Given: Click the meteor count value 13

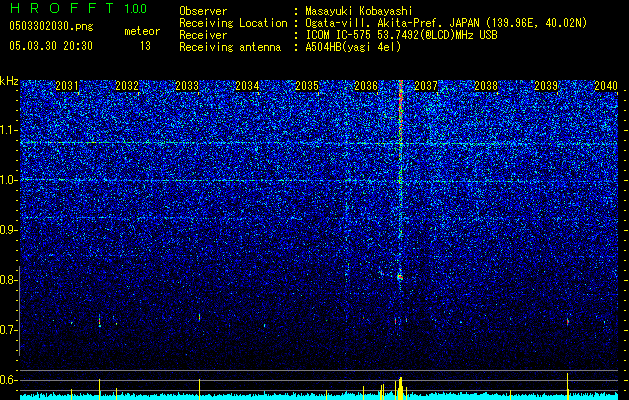Looking at the screenshot, I should tap(145, 46).
